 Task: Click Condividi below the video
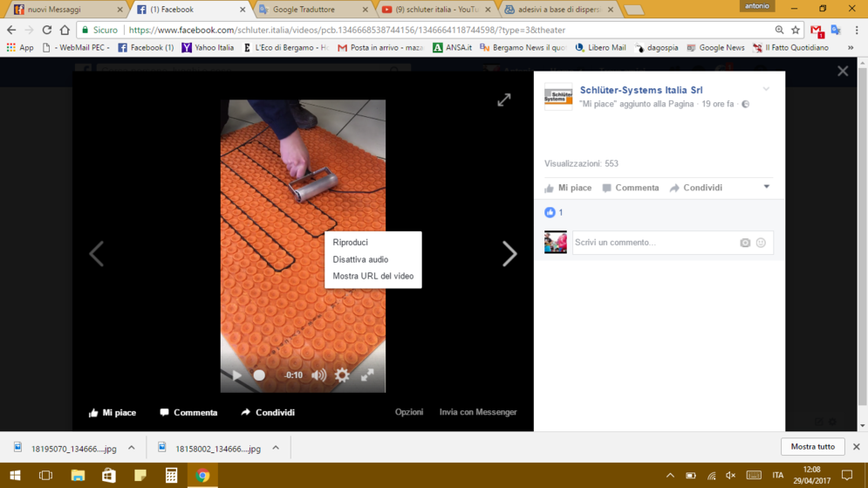pyautogui.click(x=268, y=413)
